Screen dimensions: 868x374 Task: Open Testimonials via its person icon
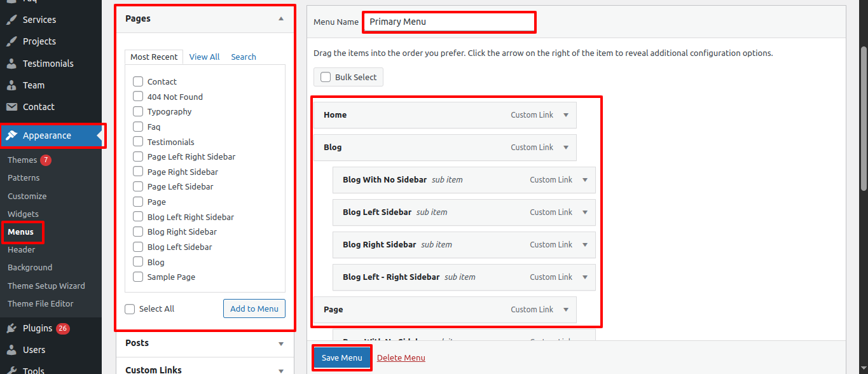point(11,64)
